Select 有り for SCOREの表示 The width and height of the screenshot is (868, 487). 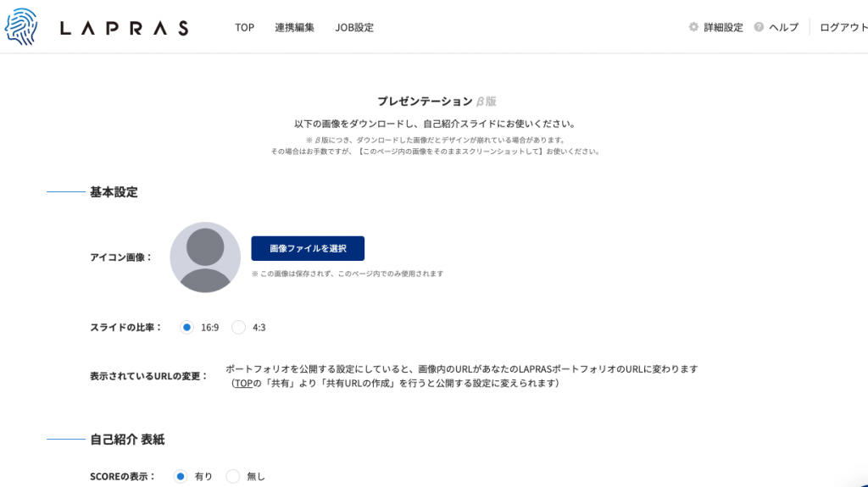(181, 476)
